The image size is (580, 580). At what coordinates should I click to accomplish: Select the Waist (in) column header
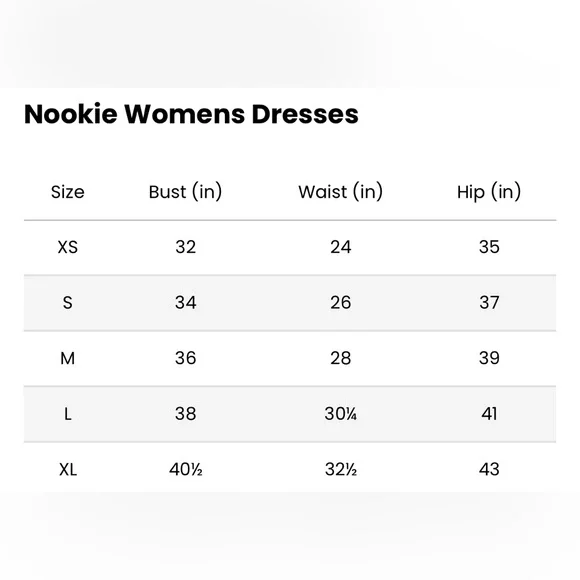click(x=341, y=192)
